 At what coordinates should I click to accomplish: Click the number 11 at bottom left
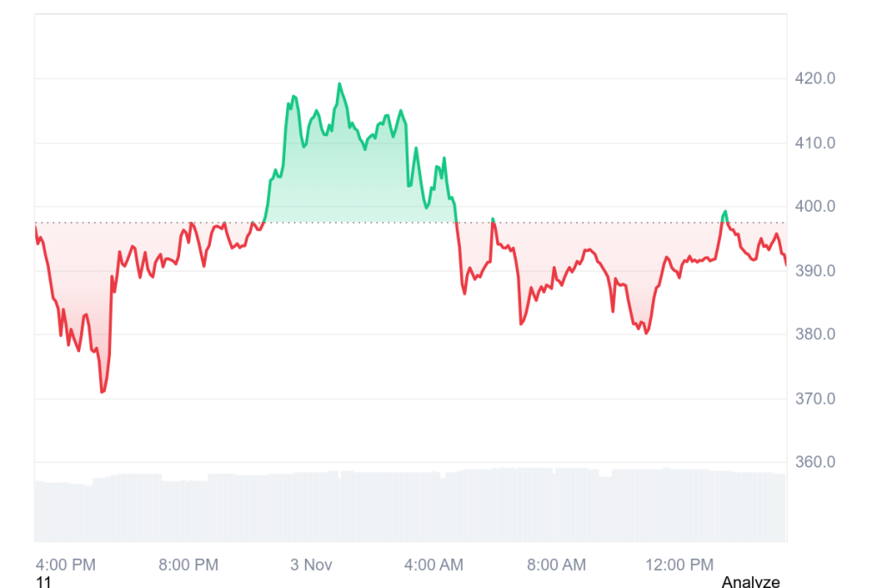pyautogui.click(x=44, y=582)
